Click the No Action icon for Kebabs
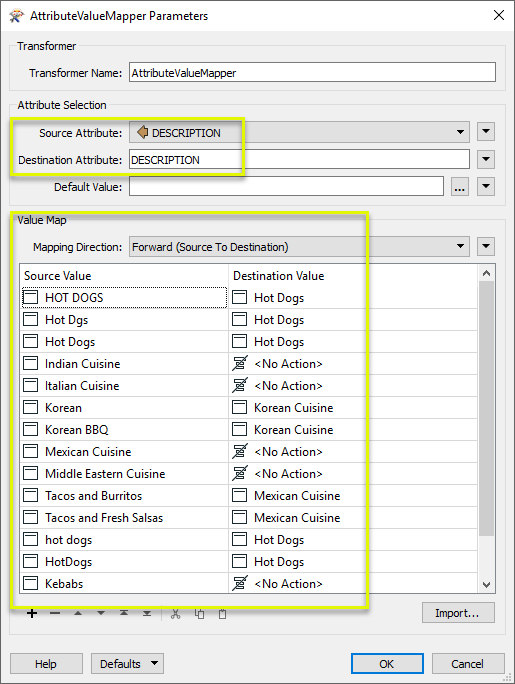 (x=240, y=583)
